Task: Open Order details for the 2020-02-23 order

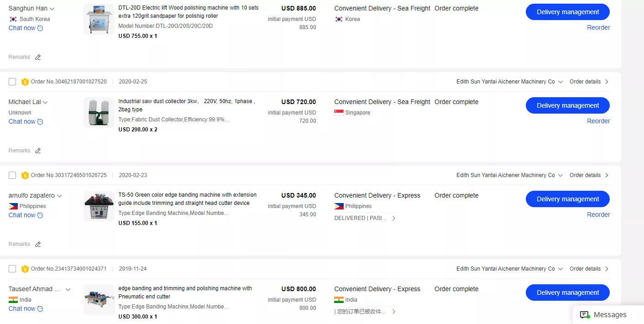Action: pyautogui.click(x=589, y=175)
